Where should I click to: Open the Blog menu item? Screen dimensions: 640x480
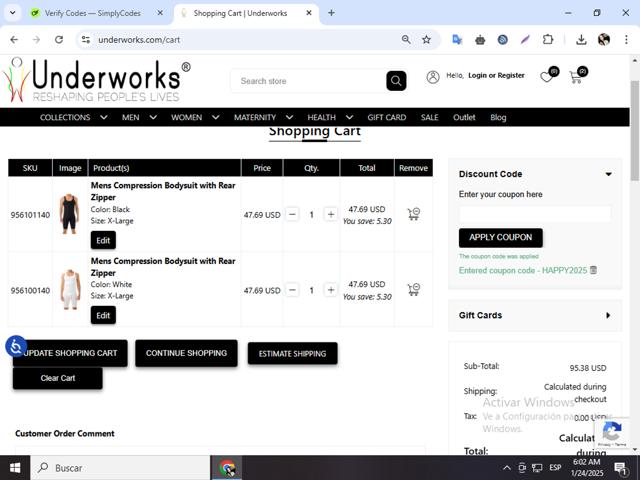click(x=498, y=118)
